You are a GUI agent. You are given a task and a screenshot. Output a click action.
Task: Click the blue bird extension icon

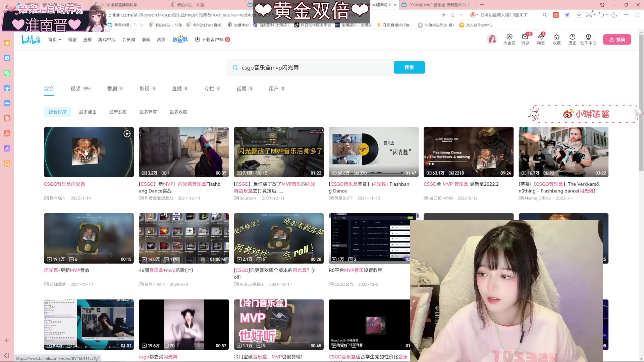click(x=567, y=15)
